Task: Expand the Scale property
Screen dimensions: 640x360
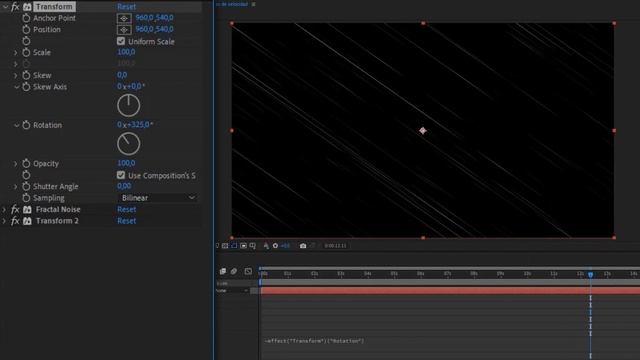Action: [16, 52]
